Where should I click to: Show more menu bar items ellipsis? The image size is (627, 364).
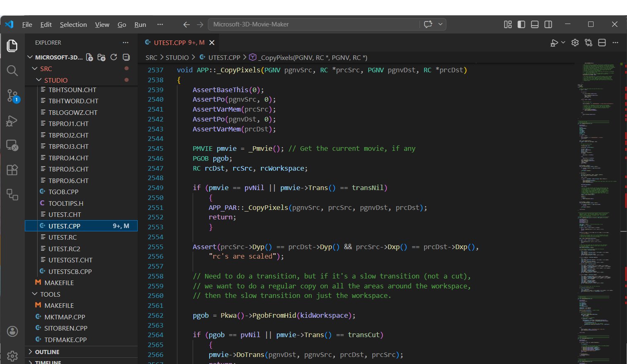click(160, 24)
